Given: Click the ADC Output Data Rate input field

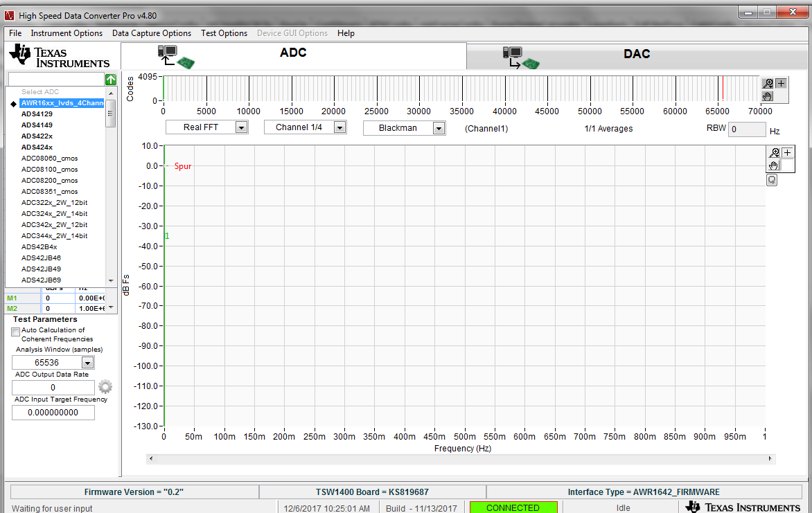Looking at the screenshot, I should coord(53,388).
